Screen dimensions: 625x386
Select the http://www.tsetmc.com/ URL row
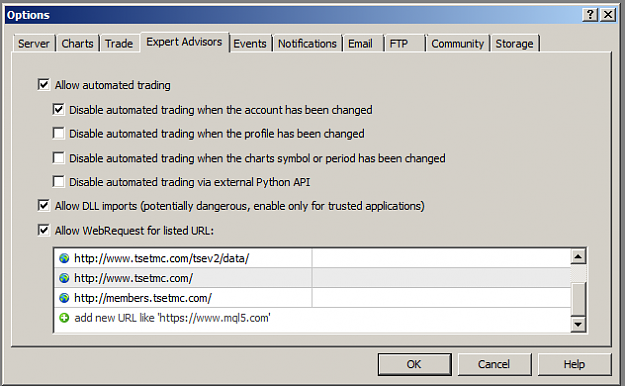(312, 278)
